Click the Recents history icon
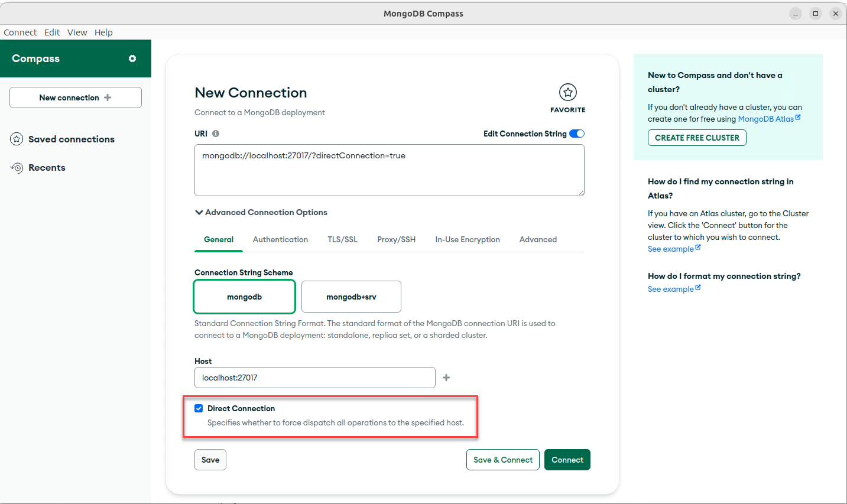The width and height of the screenshot is (847, 504). (17, 168)
